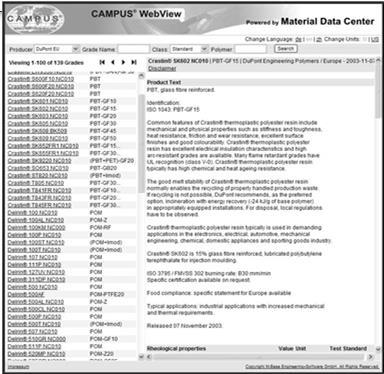Open the Crastin grade listed as PBT-GF45
The height and width of the screenshot is (374, 384).
[37, 131]
